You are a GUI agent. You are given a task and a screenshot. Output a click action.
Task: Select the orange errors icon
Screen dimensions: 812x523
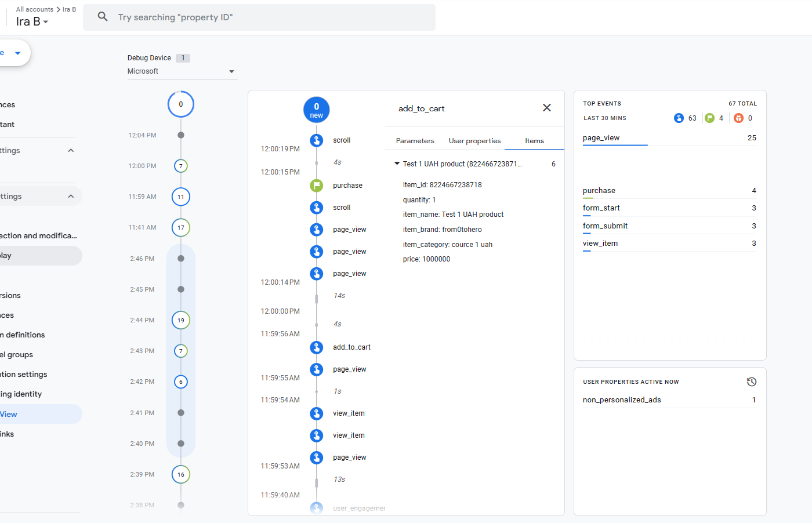[738, 118]
